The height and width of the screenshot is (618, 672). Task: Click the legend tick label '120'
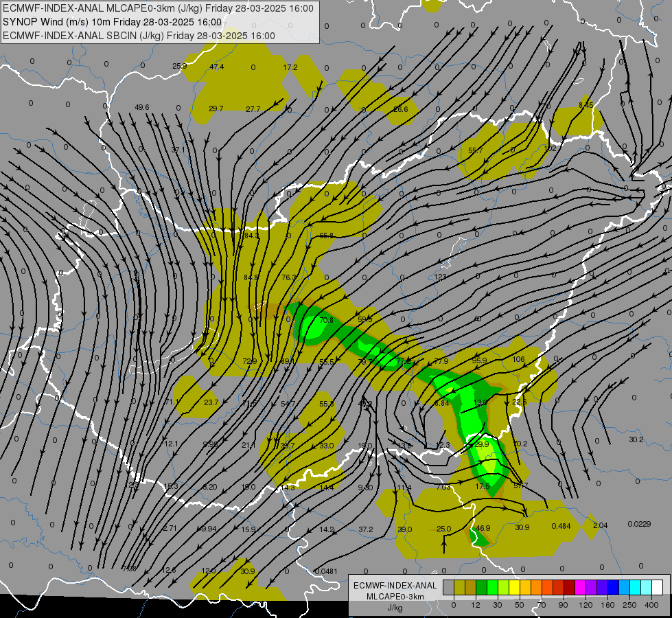click(586, 605)
